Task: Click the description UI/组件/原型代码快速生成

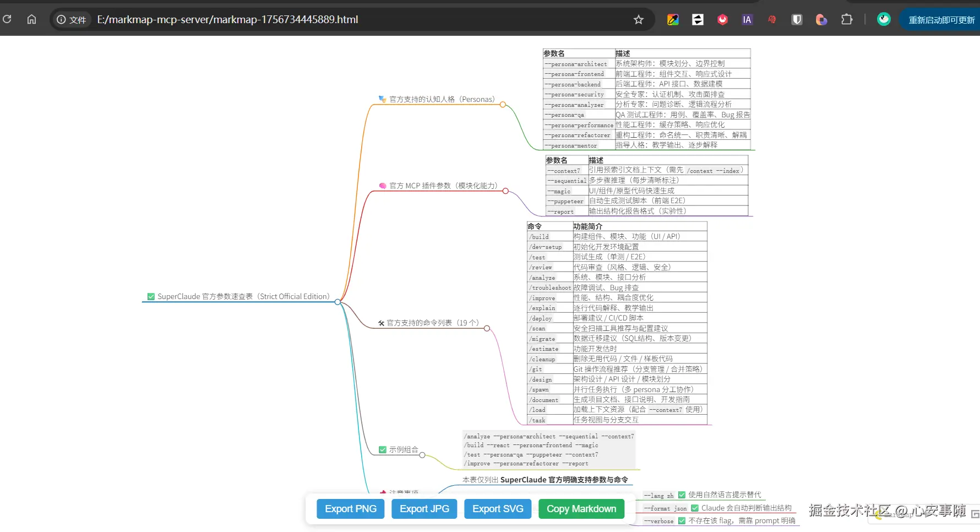Action: click(x=631, y=191)
